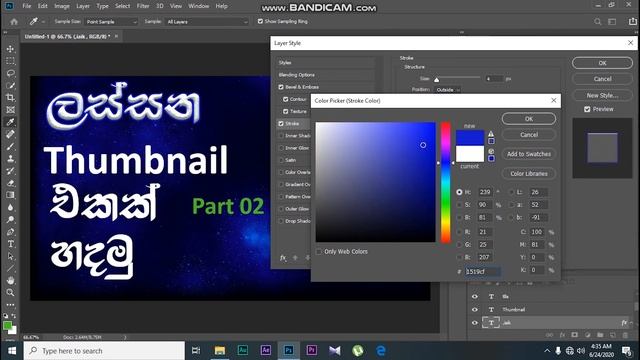Open Microsoft Edge from the taskbar
This screenshot has height=360, width=640.
pyautogui.click(x=381, y=351)
